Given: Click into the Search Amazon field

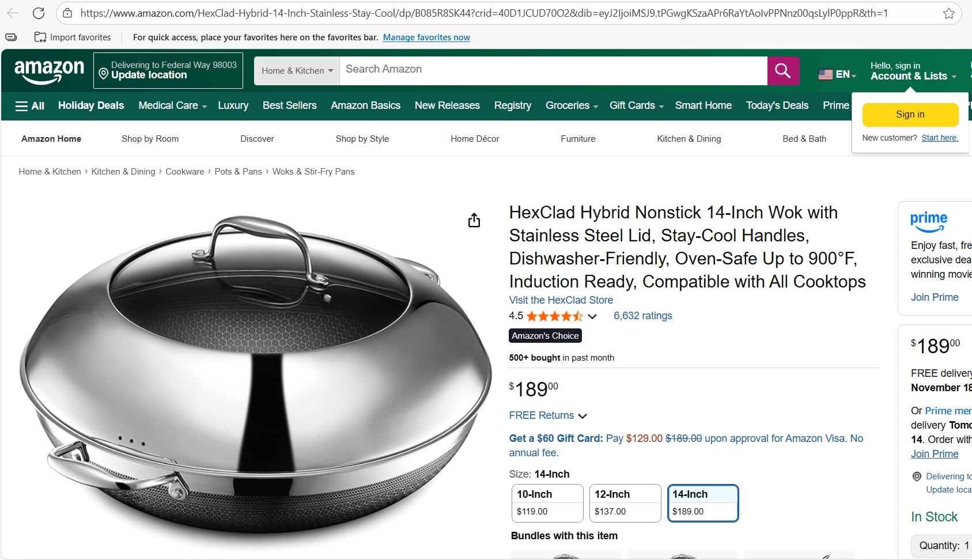Looking at the screenshot, I should click(x=553, y=70).
